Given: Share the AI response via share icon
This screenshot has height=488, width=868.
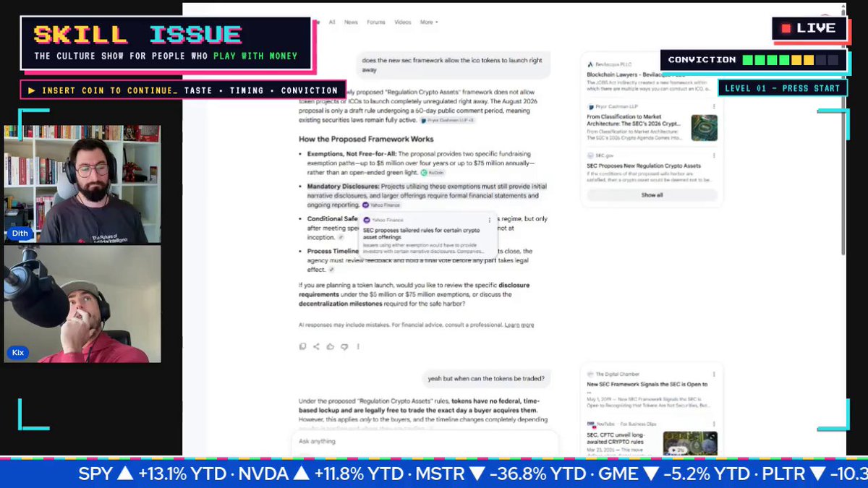Looking at the screenshot, I should point(316,346).
